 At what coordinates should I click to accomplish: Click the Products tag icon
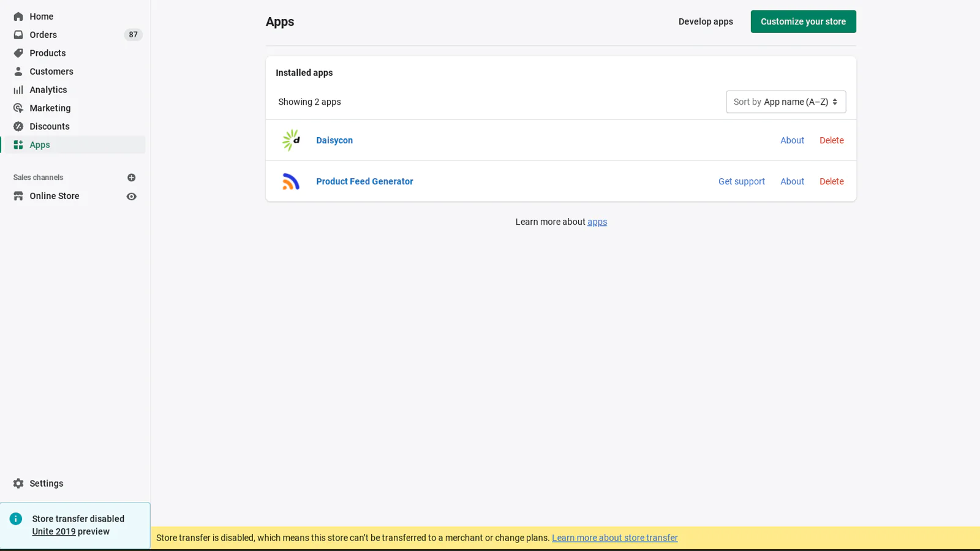click(18, 53)
